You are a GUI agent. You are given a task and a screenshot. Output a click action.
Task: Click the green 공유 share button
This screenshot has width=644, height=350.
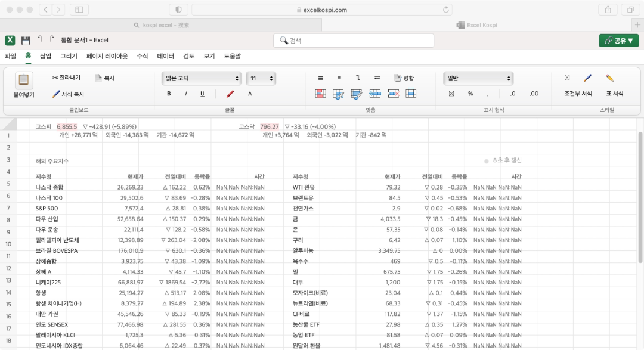[619, 41]
